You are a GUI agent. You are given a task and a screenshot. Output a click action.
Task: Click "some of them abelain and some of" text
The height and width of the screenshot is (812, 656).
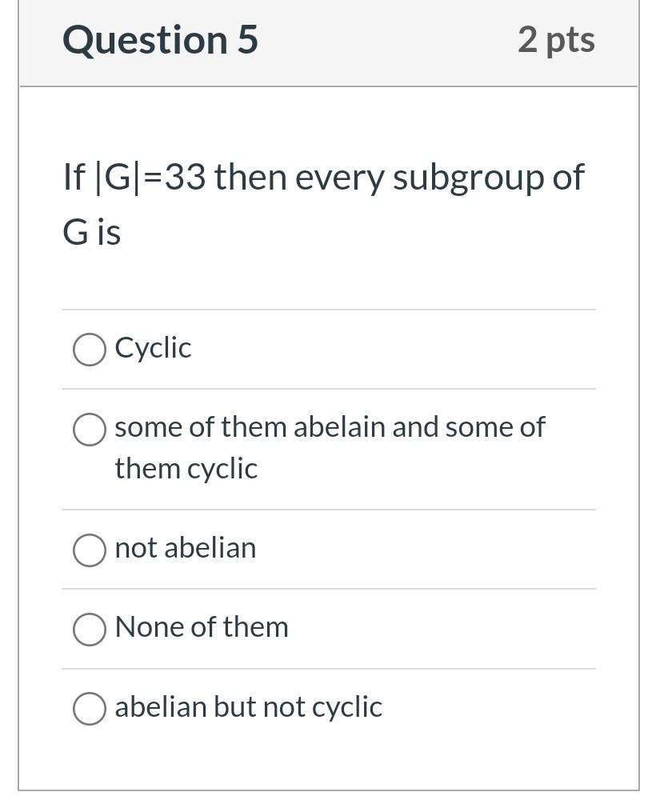click(330, 427)
